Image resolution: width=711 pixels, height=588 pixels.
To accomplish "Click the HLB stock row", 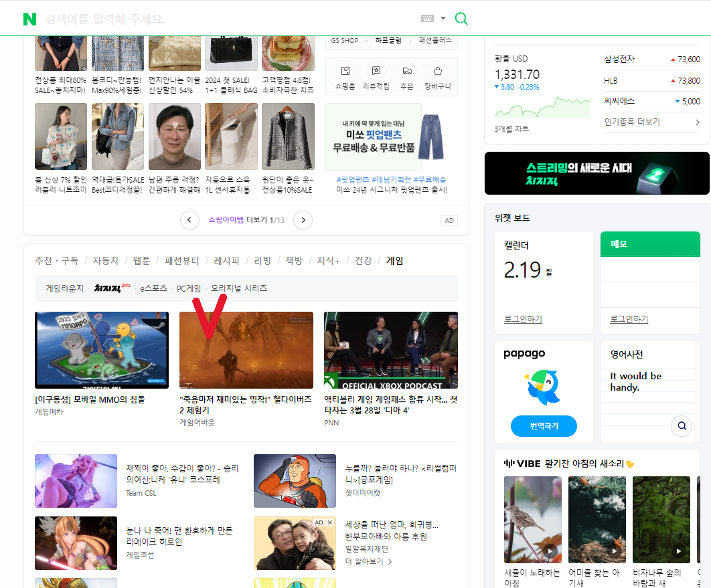I will pyautogui.click(x=652, y=81).
